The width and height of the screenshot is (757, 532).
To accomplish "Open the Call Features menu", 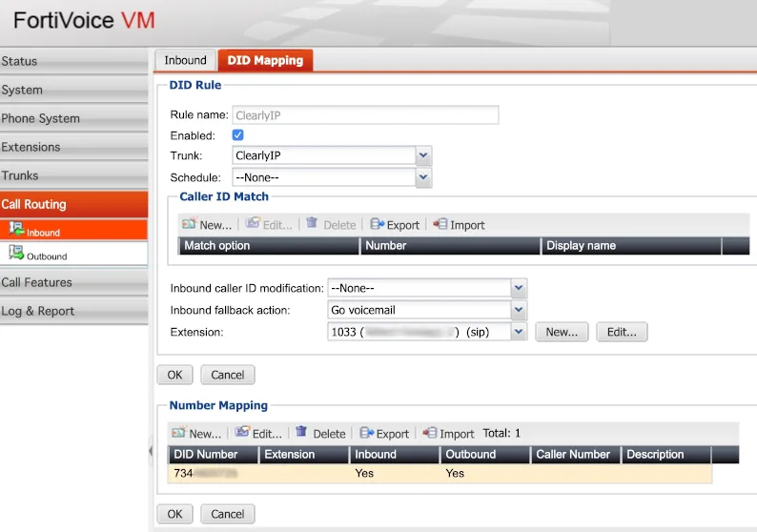I will [x=73, y=282].
